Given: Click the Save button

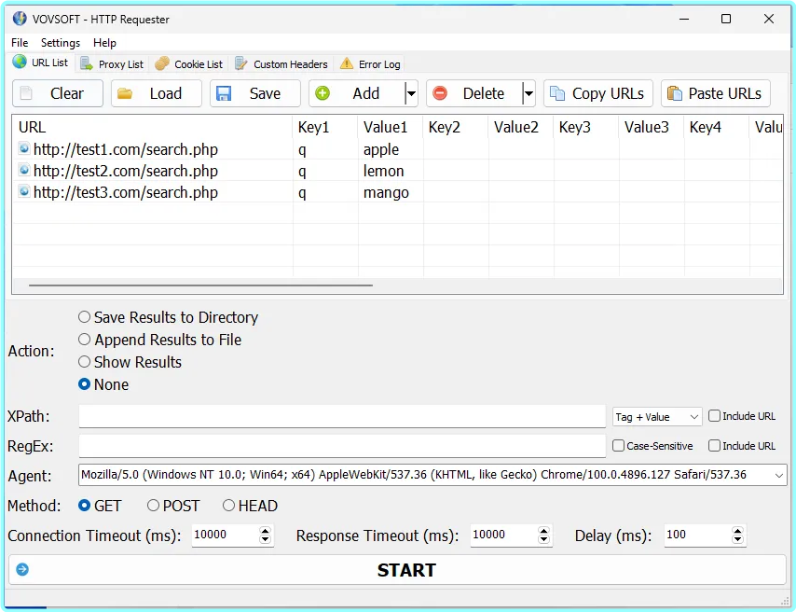Looking at the screenshot, I should tap(255, 93).
